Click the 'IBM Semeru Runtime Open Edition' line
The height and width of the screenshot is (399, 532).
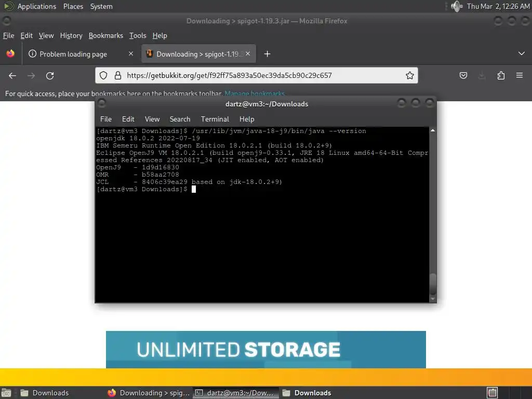tap(214, 145)
